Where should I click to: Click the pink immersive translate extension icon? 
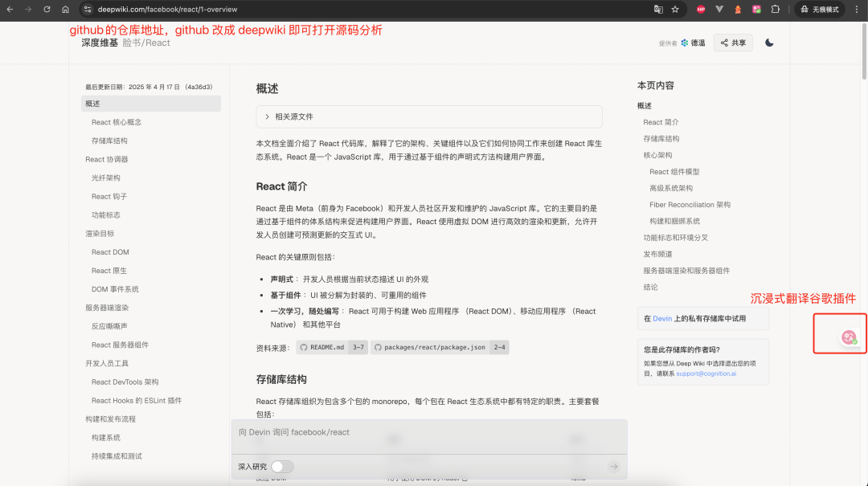(756, 10)
